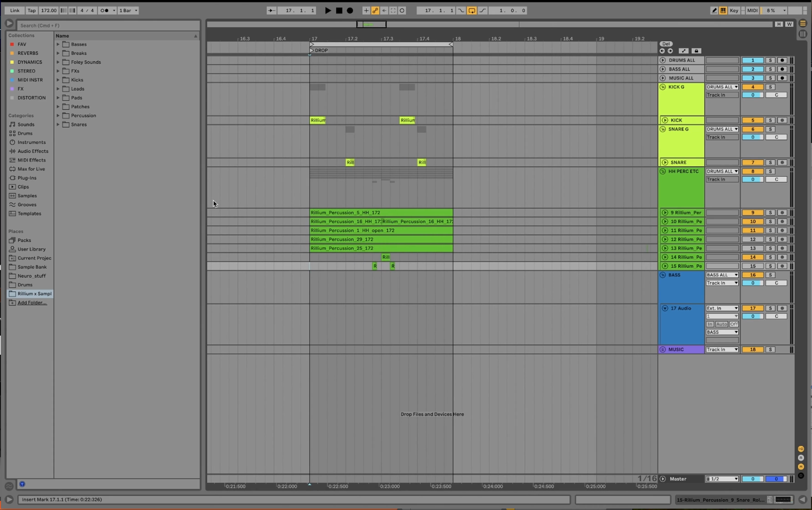Click the Session Record circle icon
Viewport: 812px width, 510px height.
[402, 10]
